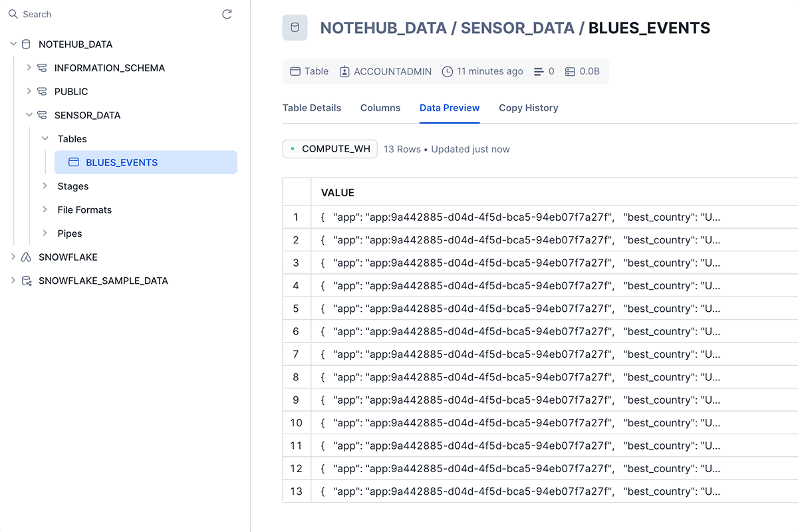The image size is (798, 532).
Task: Click the VALUE cell in row 1
Action: pos(555,217)
